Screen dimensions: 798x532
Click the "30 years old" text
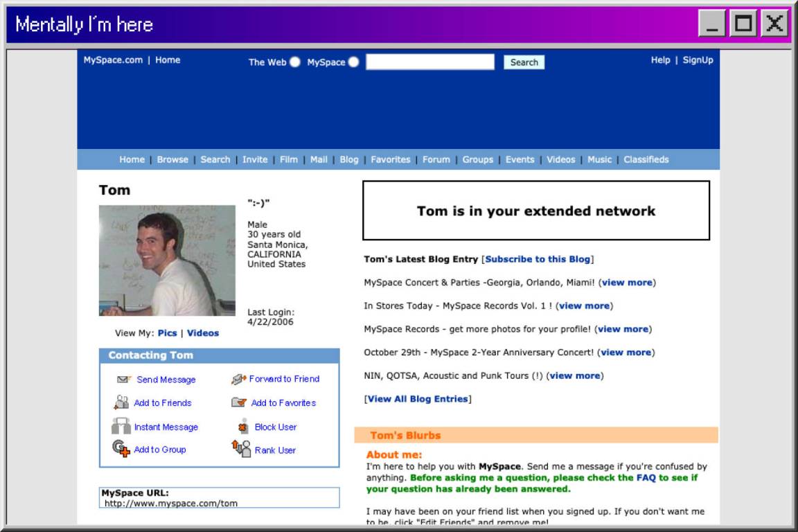click(274, 234)
